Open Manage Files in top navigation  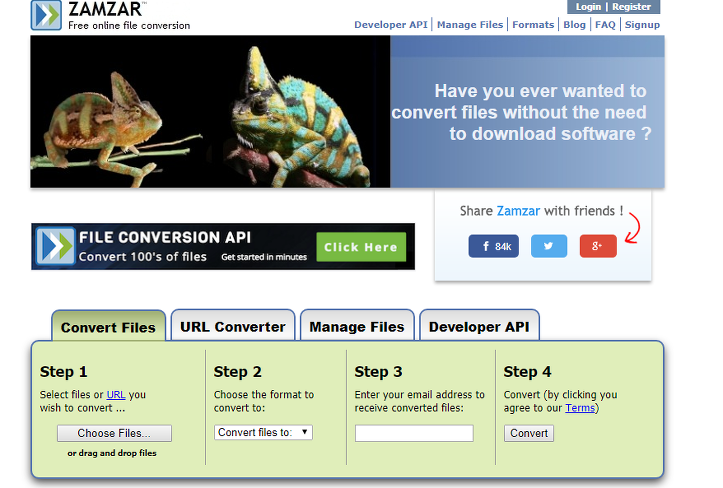tap(470, 25)
